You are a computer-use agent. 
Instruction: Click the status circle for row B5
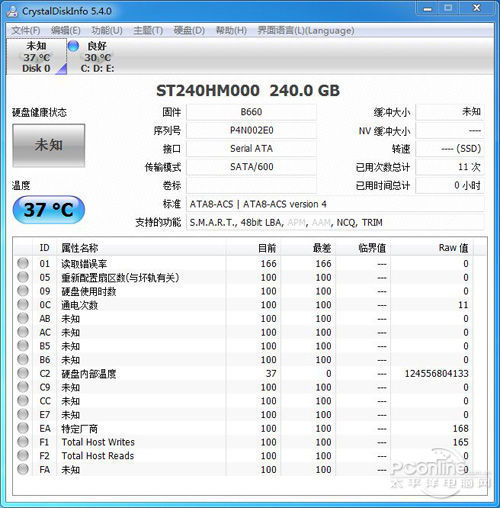pyautogui.click(x=23, y=346)
